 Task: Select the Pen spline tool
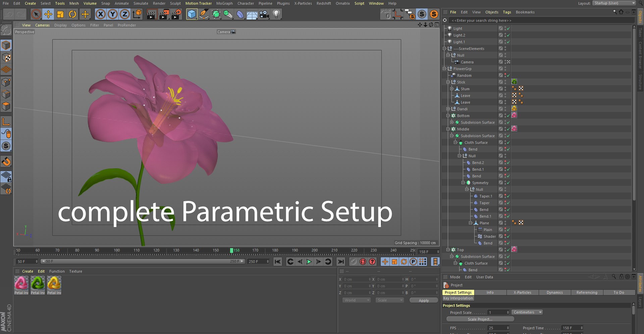(x=204, y=14)
